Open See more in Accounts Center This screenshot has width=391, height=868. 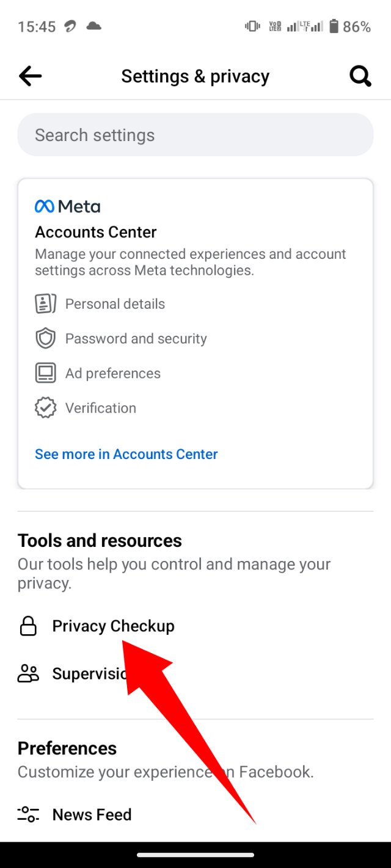pyautogui.click(x=126, y=454)
